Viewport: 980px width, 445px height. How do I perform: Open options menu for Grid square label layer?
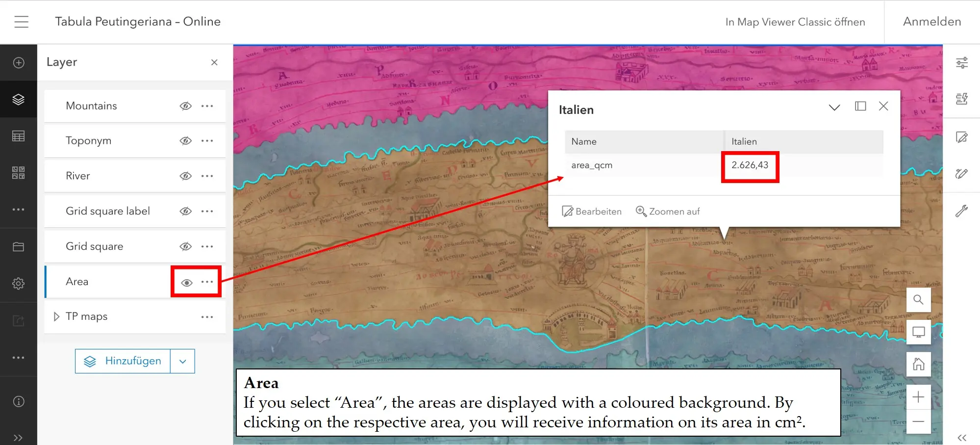click(x=207, y=211)
